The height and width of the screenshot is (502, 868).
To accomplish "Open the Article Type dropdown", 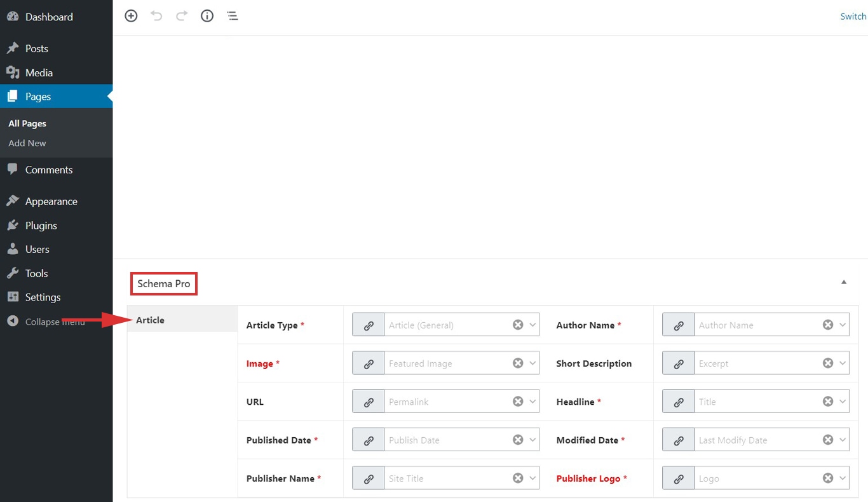I will click(532, 324).
